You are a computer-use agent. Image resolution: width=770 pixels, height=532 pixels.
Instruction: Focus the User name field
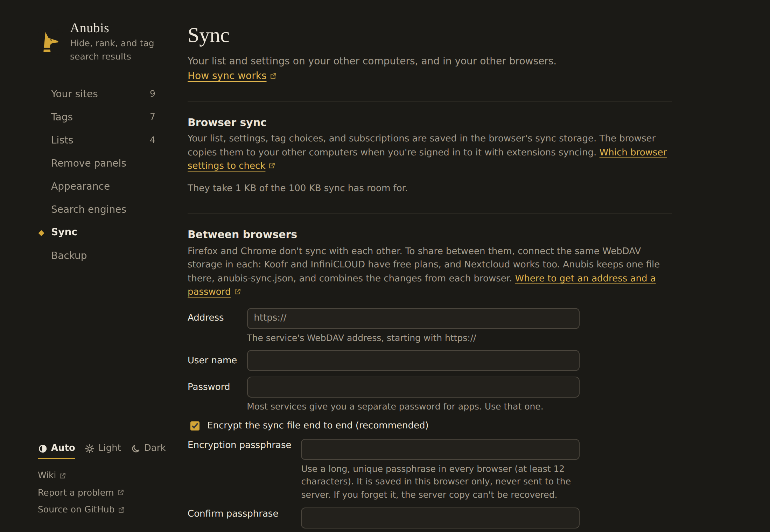coord(413,360)
